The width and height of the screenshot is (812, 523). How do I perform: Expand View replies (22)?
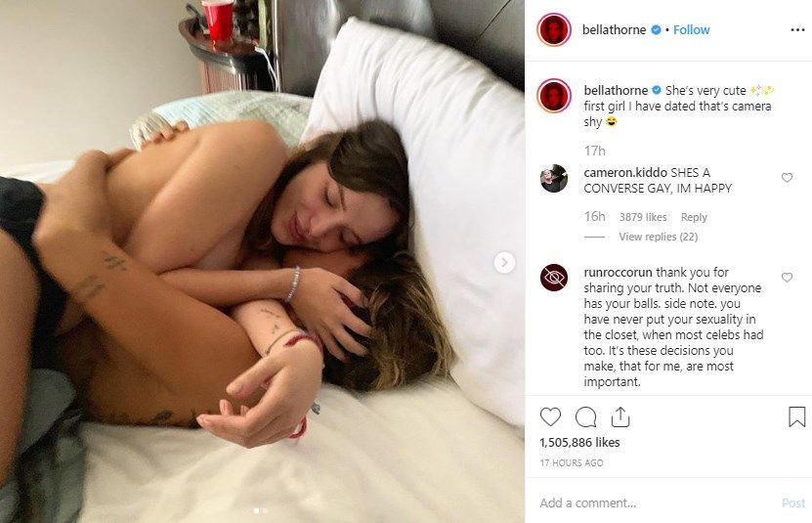pyautogui.click(x=659, y=237)
